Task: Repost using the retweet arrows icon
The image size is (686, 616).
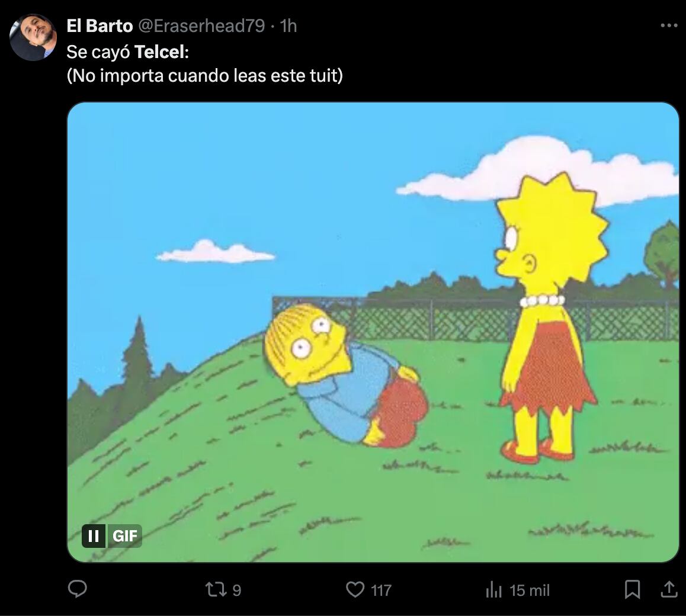Action: pyautogui.click(x=214, y=589)
